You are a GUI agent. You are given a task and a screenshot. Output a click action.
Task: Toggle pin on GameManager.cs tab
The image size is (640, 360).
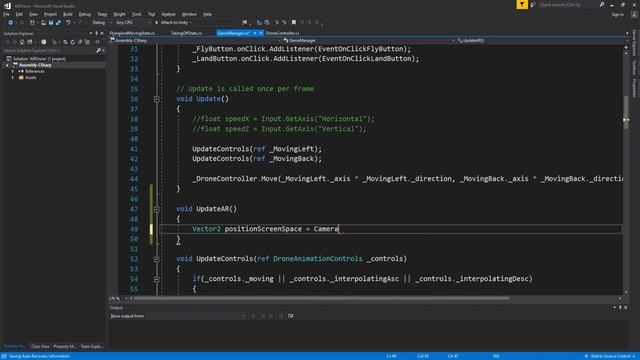coord(255,33)
